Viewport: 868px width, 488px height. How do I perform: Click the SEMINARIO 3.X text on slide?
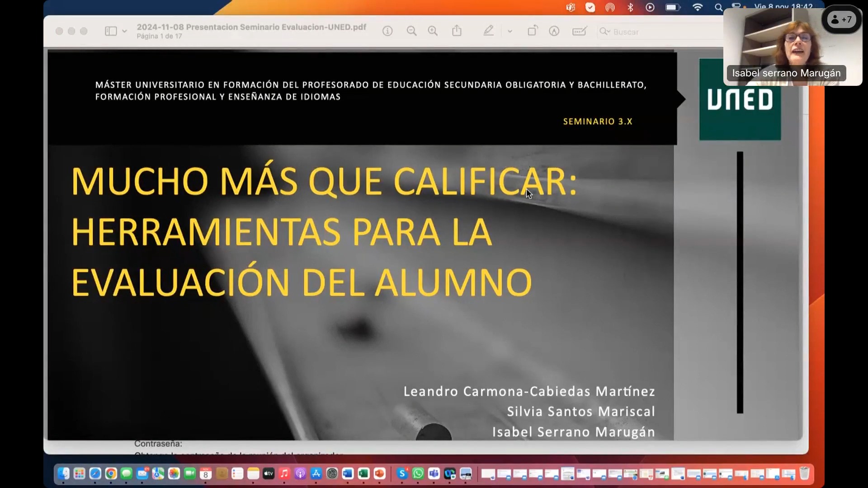598,122
